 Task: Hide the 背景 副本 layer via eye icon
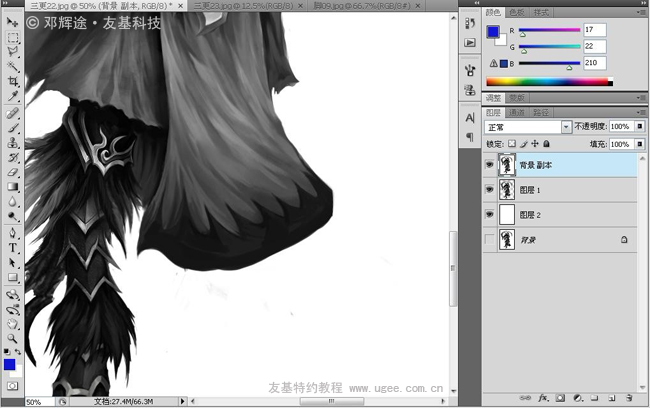pyautogui.click(x=489, y=165)
